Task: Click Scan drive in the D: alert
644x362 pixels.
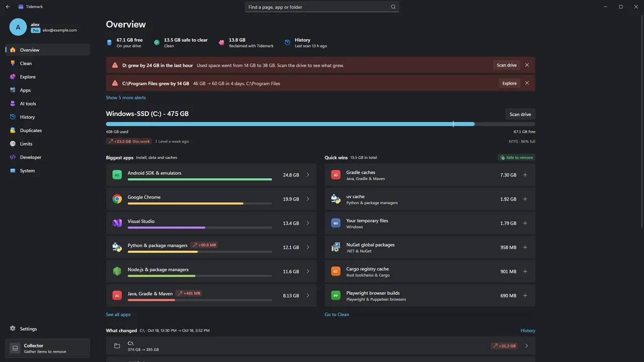Action: point(507,65)
